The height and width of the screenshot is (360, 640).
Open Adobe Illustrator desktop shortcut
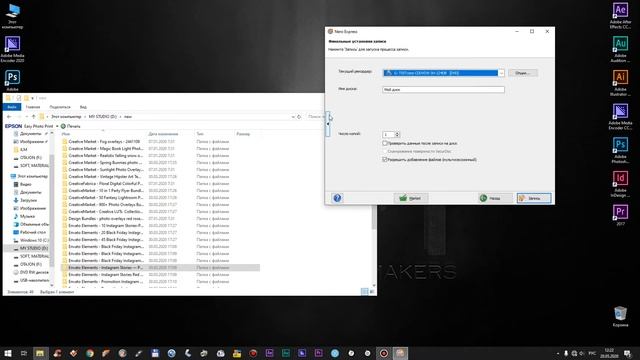620,83
